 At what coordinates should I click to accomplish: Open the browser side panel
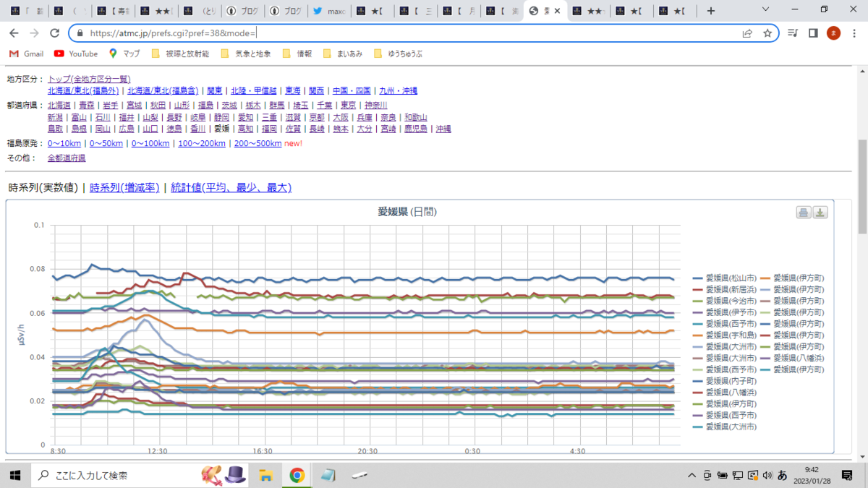tap(813, 33)
